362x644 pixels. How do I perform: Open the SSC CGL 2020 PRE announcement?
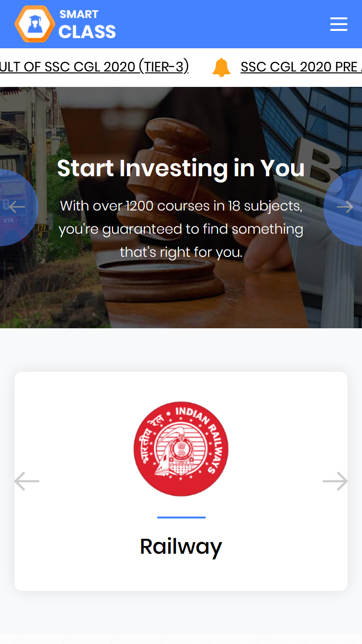301,67
